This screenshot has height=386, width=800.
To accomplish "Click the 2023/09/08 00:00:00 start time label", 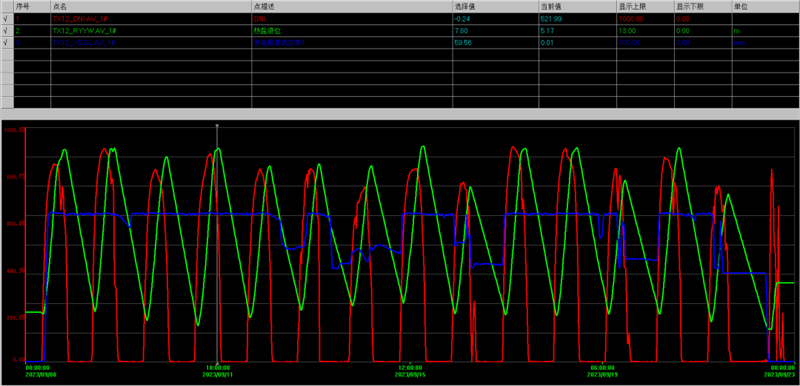I will tap(38, 370).
